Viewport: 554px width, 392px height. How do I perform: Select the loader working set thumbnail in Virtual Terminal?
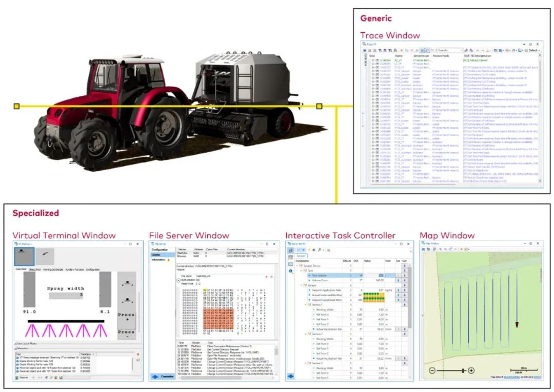[x=45, y=256]
